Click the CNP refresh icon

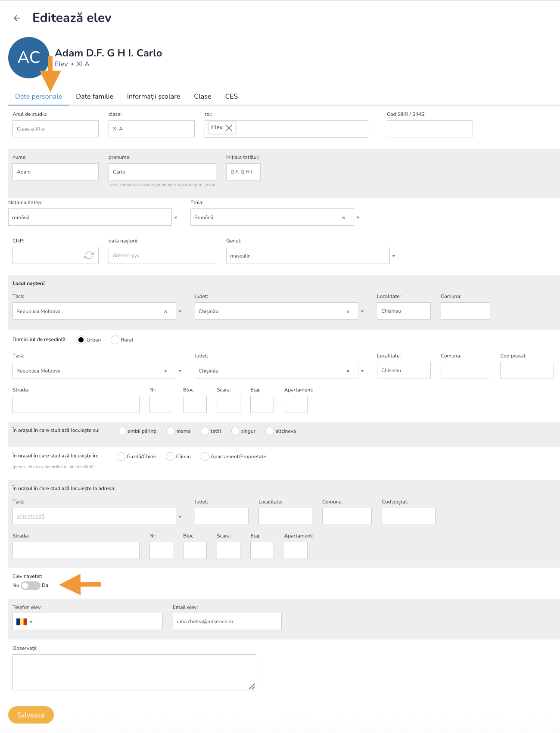click(x=89, y=255)
